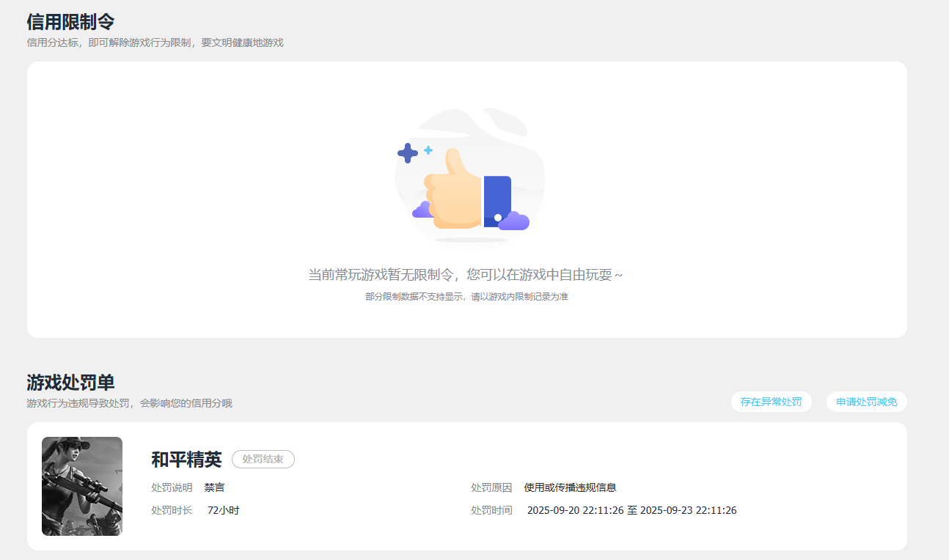The image size is (949, 560).
Task: Click the 处罚说明 label
Action: tap(172, 487)
